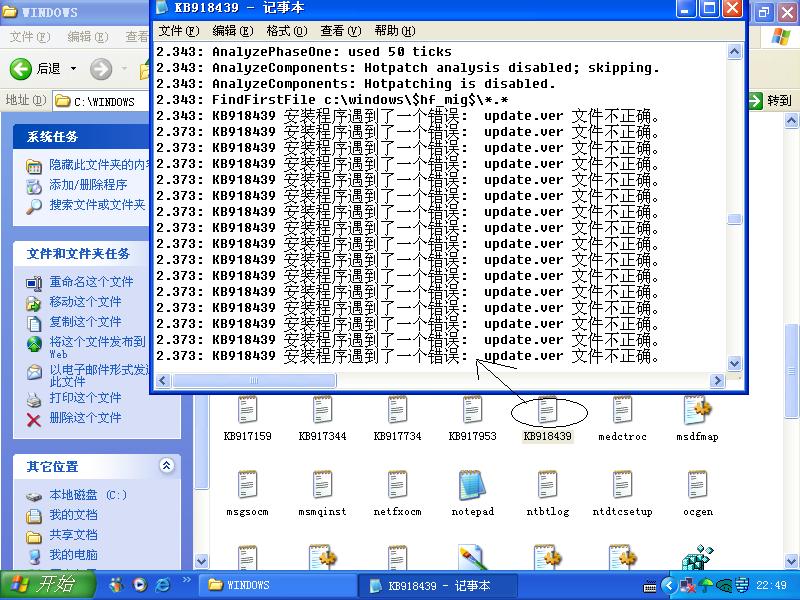
Task: Open Notepad 帮助(H) menu
Action: (395, 31)
